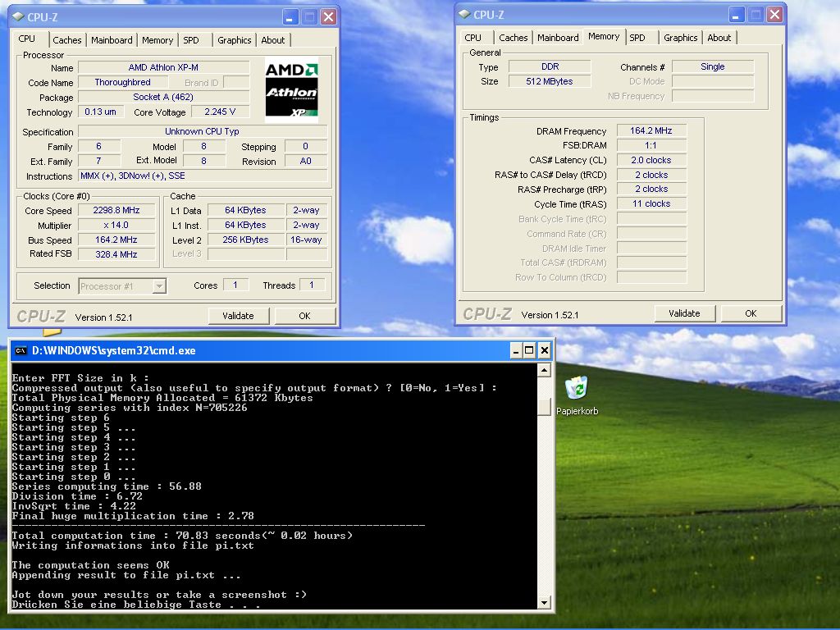Viewport: 840px width, 630px height.
Task: Select the CPU tab in left CPU-Z window
Action: (27, 39)
